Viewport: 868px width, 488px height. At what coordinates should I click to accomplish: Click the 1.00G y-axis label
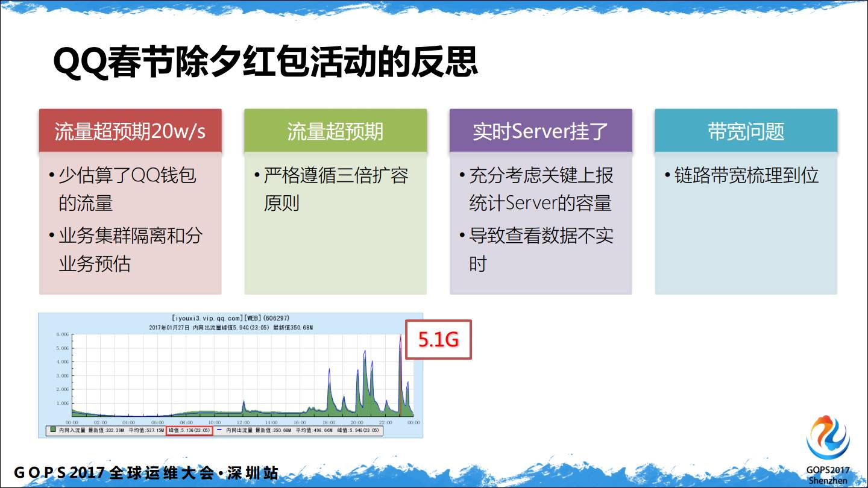[63, 404]
